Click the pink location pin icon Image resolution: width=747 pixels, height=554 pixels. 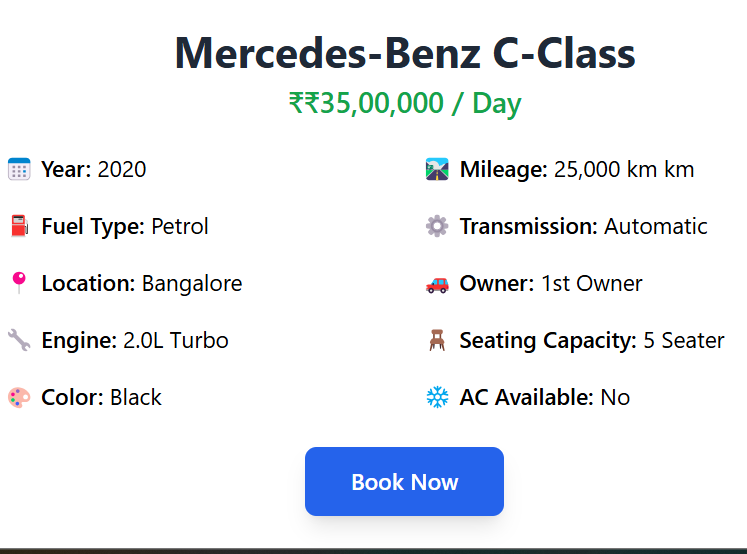tap(19, 283)
